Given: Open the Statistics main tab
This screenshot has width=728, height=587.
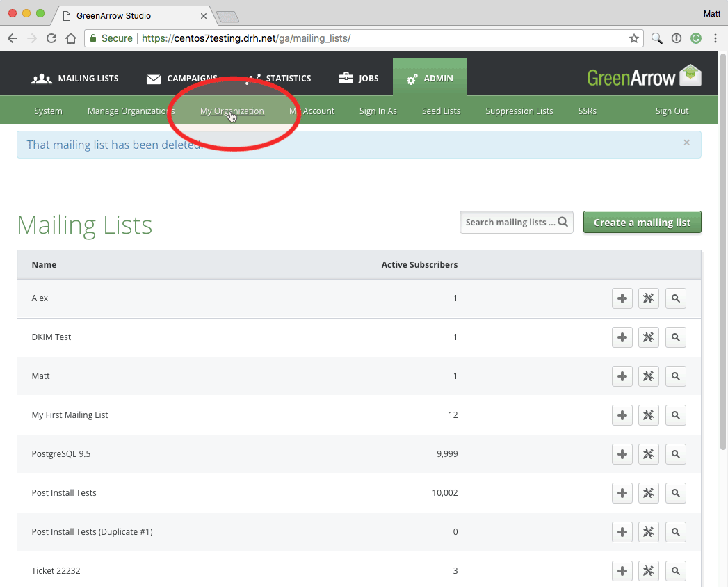Looking at the screenshot, I should 280,79.
